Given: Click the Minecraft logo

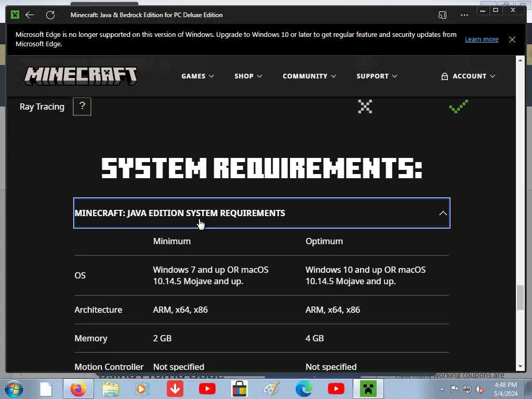Looking at the screenshot, I should (81, 76).
